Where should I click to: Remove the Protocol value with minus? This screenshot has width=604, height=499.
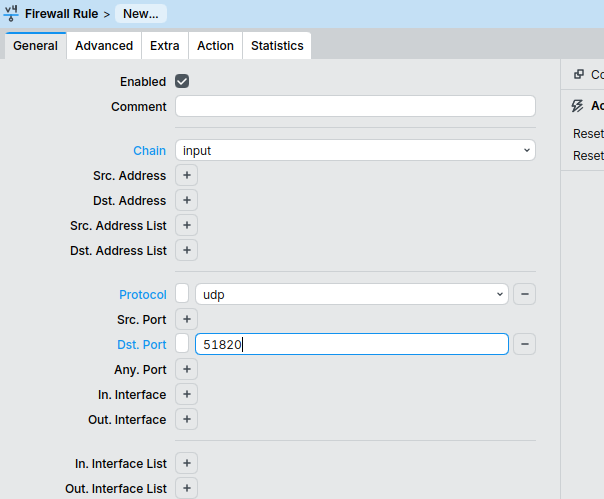(x=524, y=294)
